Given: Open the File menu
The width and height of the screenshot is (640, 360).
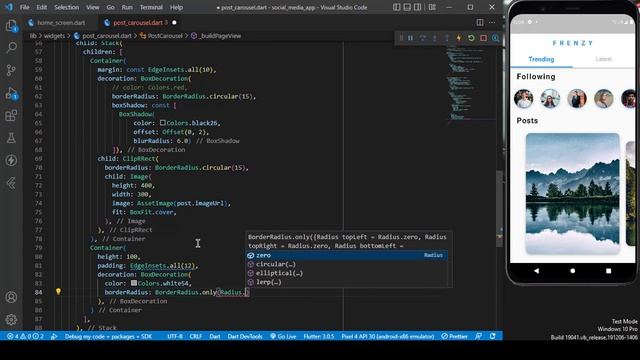Looking at the screenshot, I should point(24,7).
